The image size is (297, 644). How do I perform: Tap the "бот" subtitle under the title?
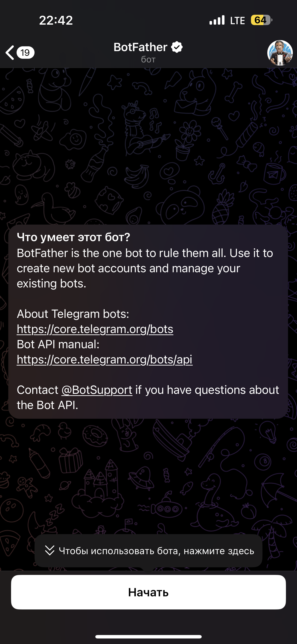[x=148, y=59]
